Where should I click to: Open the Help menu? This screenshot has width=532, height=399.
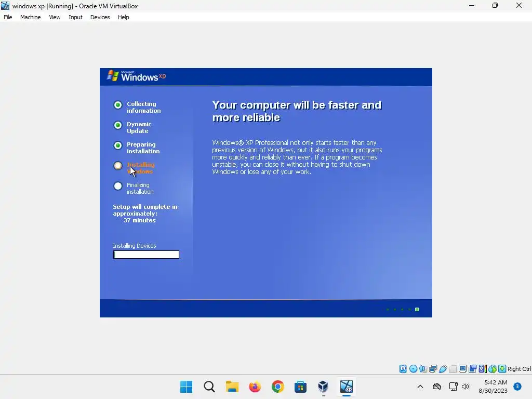pyautogui.click(x=124, y=17)
